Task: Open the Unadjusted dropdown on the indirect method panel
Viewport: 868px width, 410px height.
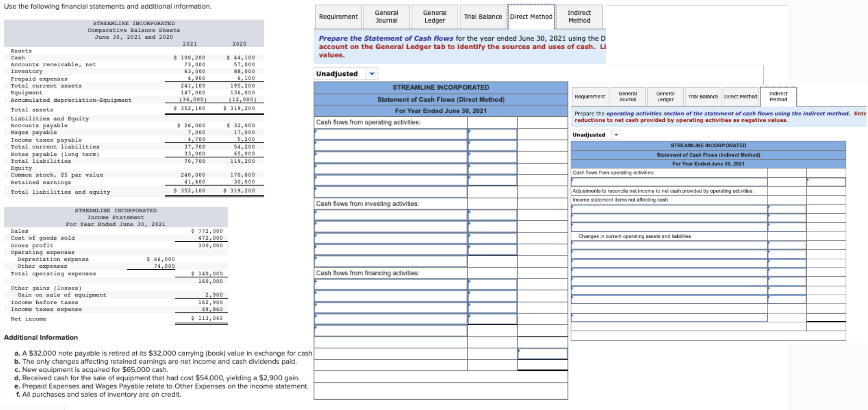Action: tap(616, 134)
